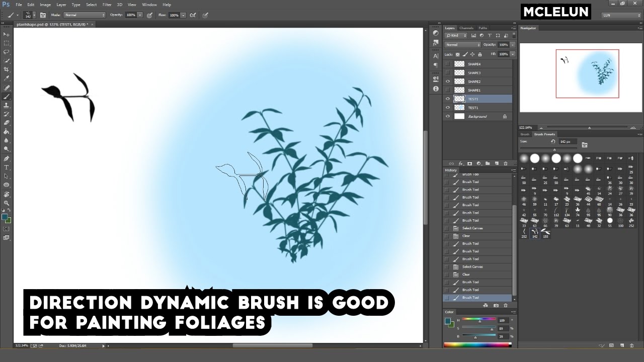This screenshot has height=362, width=644.
Task: Toggle the brush panel from options bar
Action: 43,15
